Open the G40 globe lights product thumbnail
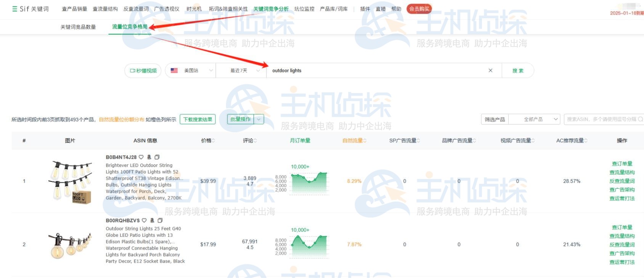Image resolution: width=644 pixels, height=278 pixels. tap(70, 245)
